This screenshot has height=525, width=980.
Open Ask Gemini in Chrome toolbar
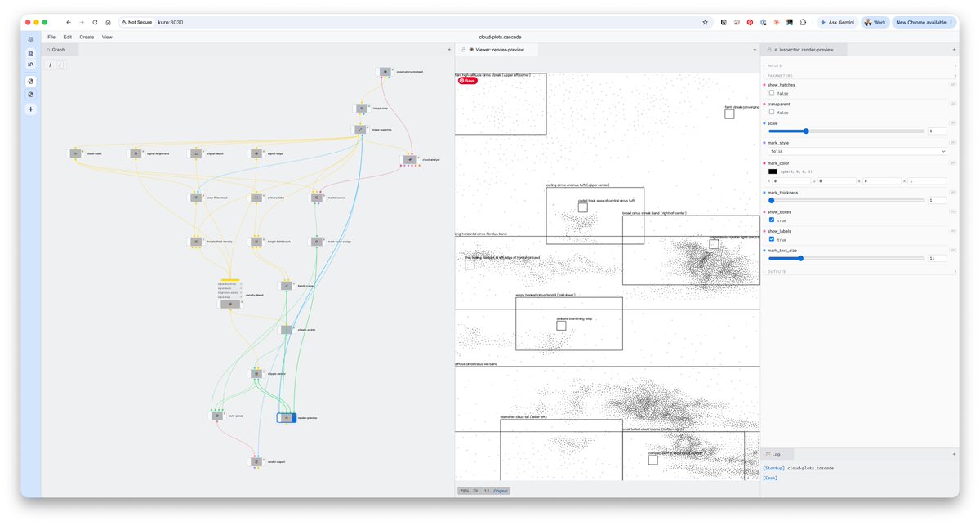click(838, 22)
